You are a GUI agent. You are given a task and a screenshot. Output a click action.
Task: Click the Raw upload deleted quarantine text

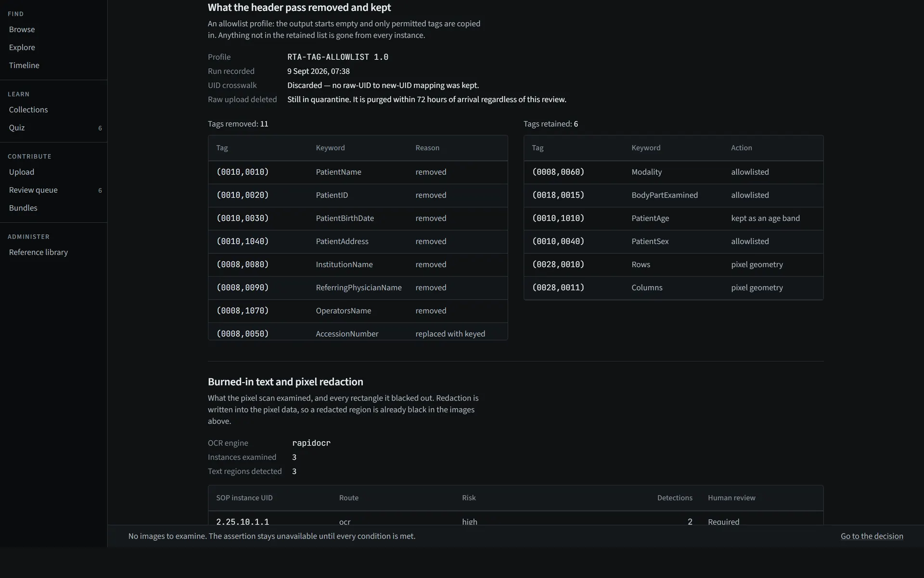point(427,99)
